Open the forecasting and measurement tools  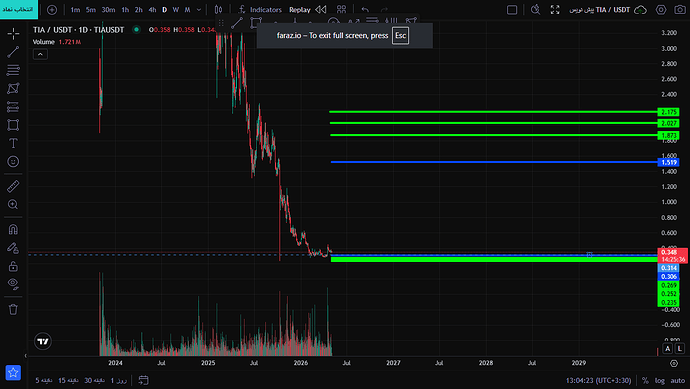click(13, 106)
